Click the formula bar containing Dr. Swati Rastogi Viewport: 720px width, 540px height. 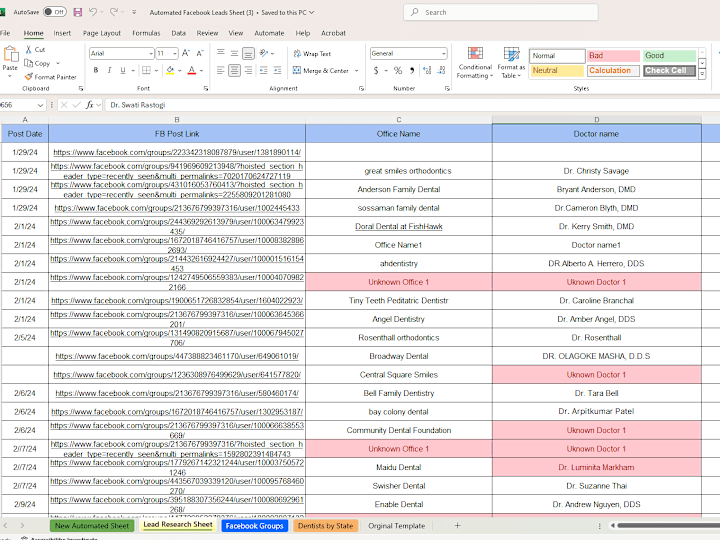(x=412, y=105)
